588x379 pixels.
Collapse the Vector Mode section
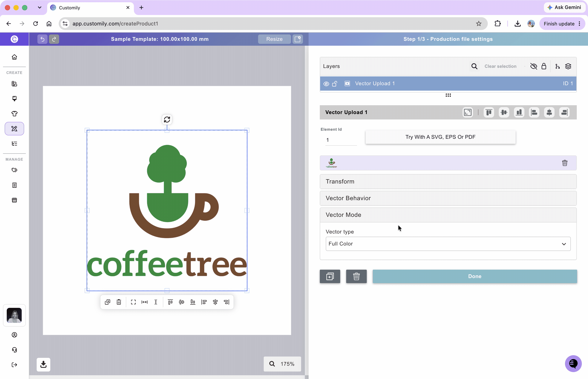point(448,215)
